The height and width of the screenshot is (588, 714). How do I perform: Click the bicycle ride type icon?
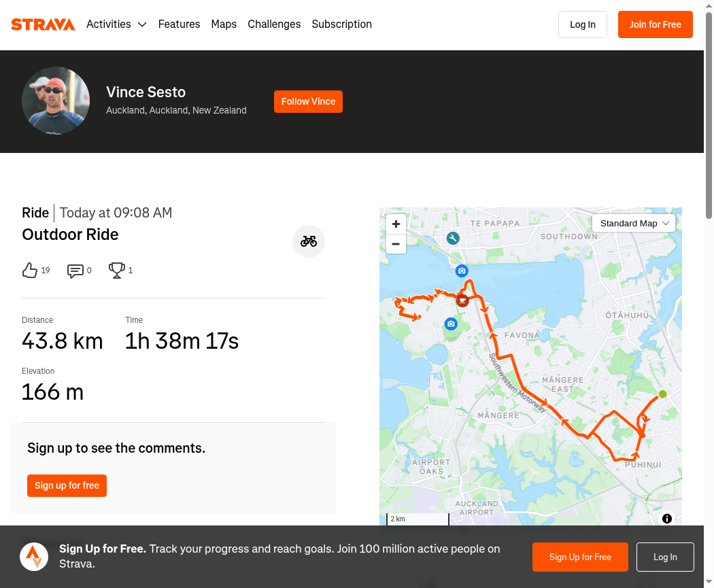[x=309, y=241]
